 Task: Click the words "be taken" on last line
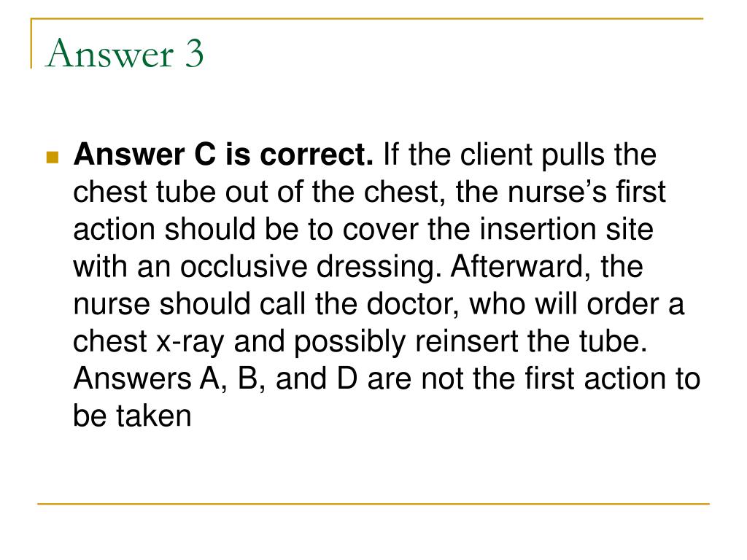133,416
